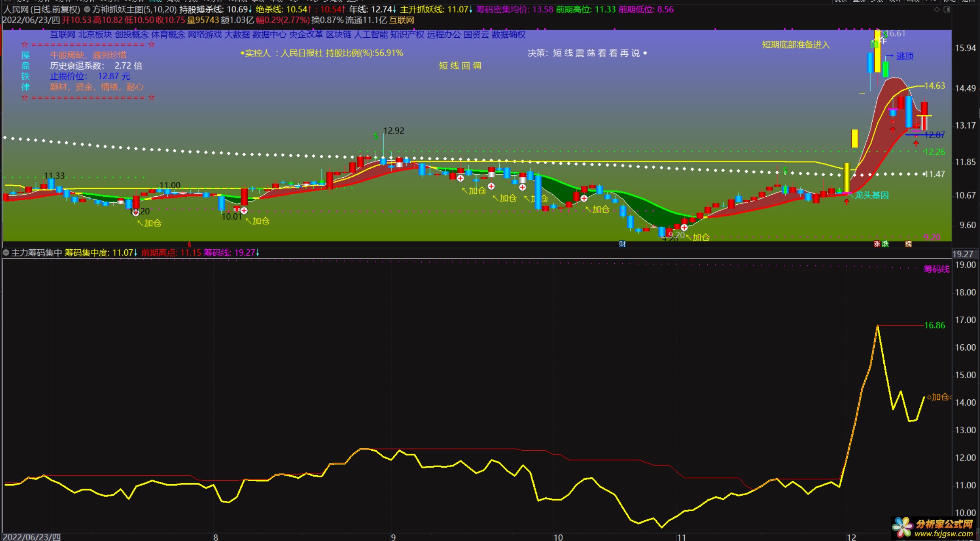Screen dimensions: 980x541
Task: Click the 止损价位: 12.87 元 text
Action: pos(90,76)
